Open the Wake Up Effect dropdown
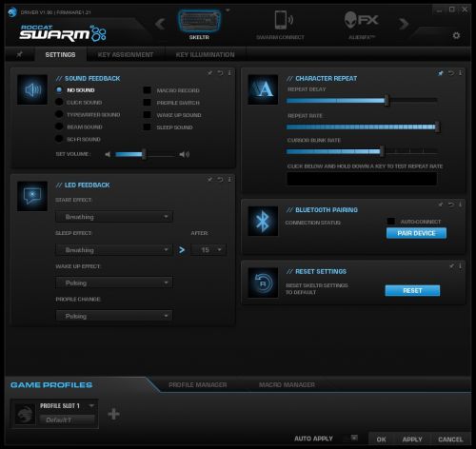Screen dimensions: 476x449 [x=114, y=283]
